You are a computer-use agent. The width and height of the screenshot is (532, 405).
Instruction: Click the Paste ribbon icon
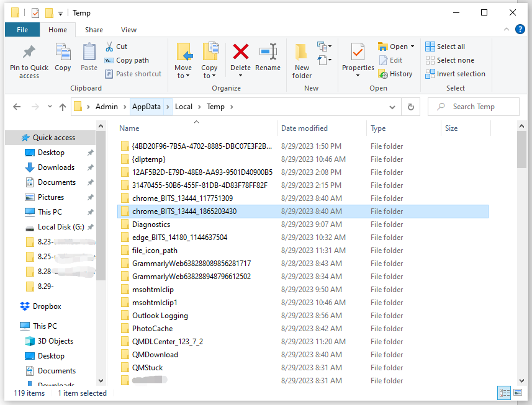(89, 51)
